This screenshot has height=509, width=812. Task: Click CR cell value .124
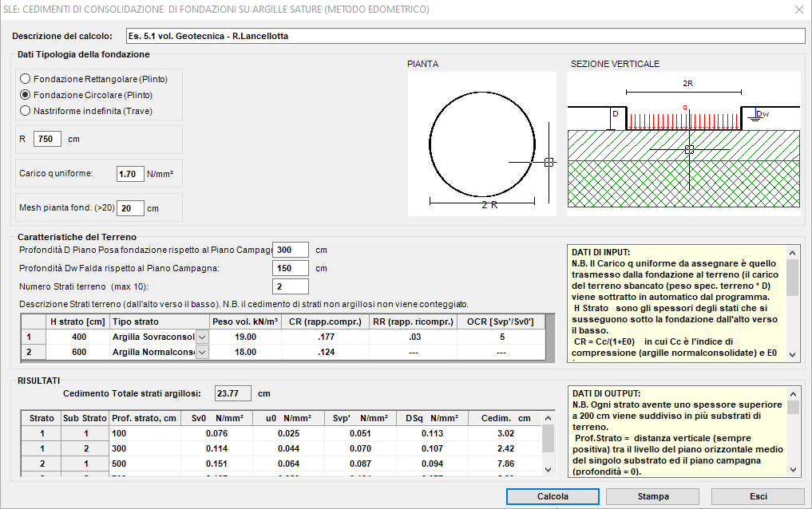tap(326, 353)
